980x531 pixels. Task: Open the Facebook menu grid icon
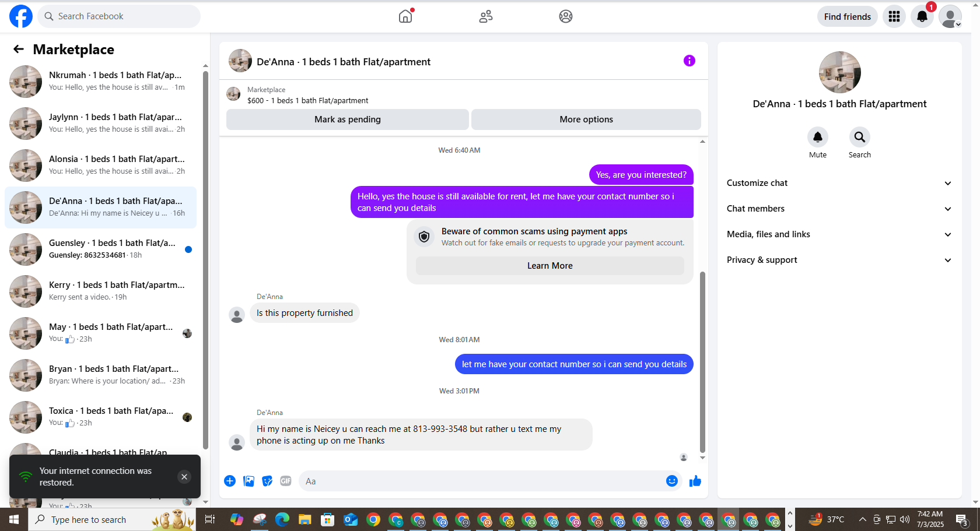pyautogui.click(x=894, y=16)
